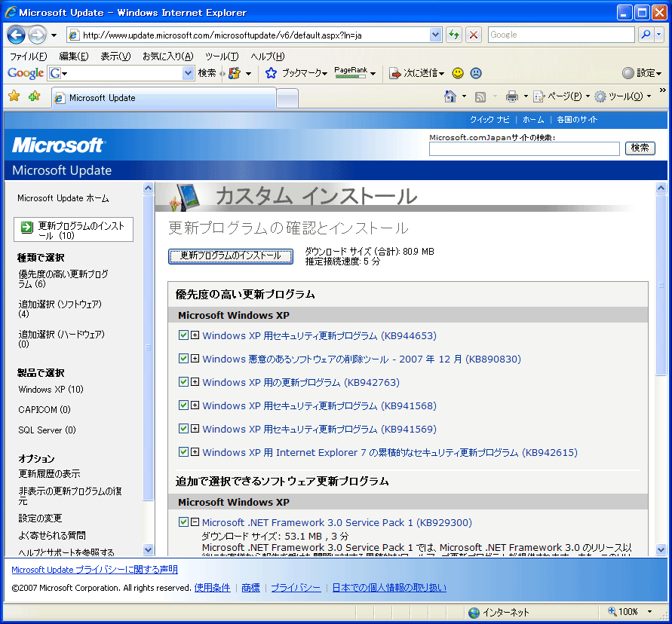
Task: Open the ツール(T) menu
Action: [222, 56]
